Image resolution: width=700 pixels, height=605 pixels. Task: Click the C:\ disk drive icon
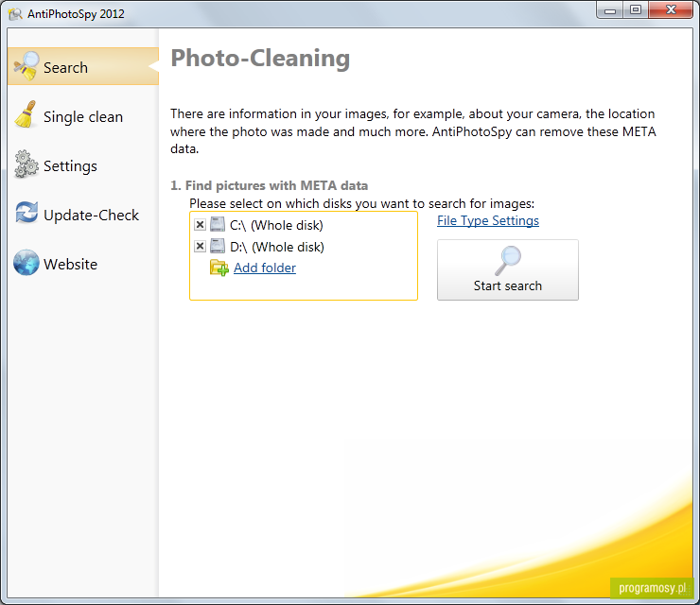tap(218, 224)
